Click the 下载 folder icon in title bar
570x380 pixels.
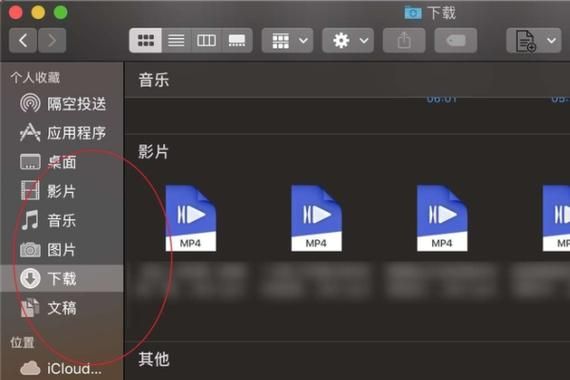pyautogui.click(x=413, y=13)
